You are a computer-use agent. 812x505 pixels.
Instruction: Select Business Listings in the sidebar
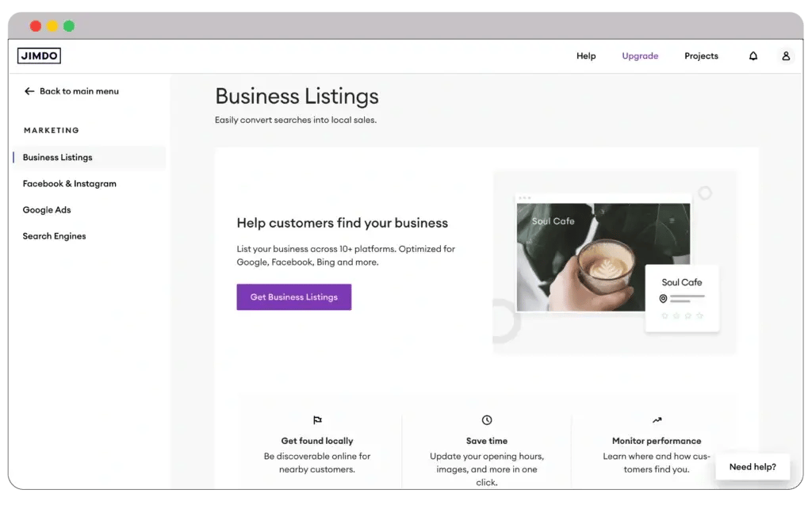[x=58, y=157]
